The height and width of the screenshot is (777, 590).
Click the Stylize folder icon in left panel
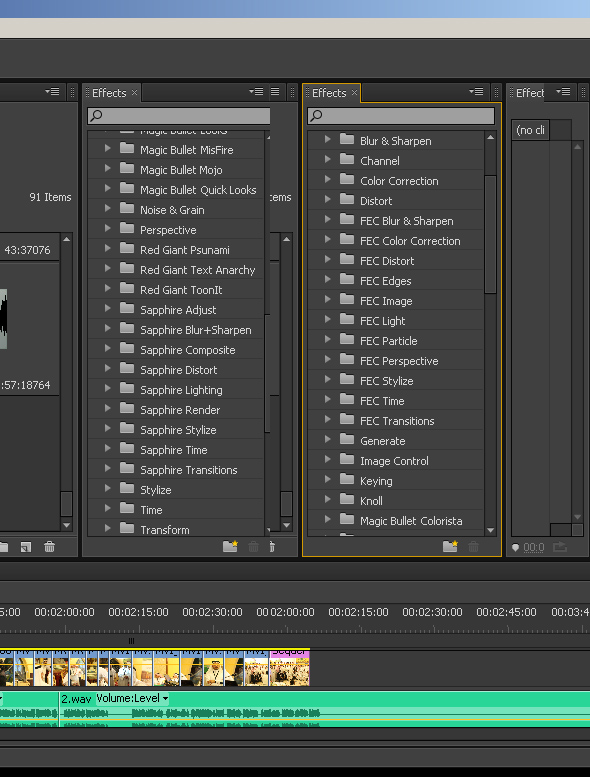click(127, 488)
